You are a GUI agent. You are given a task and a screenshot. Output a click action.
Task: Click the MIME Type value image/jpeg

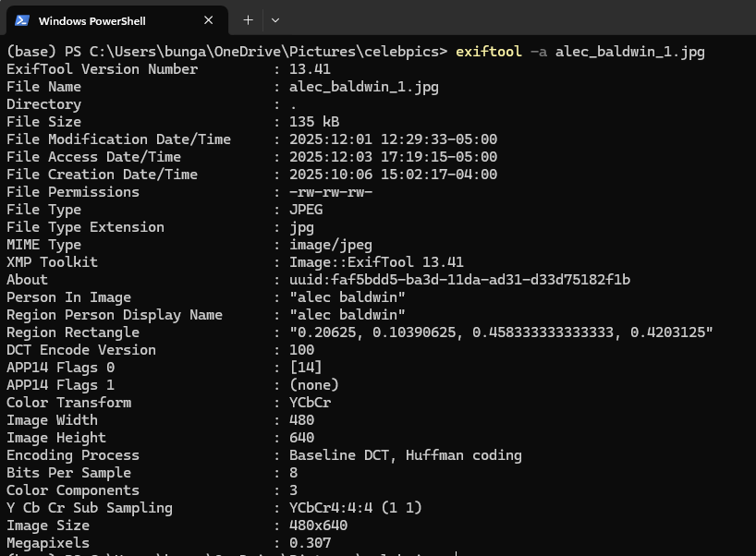tap(330, 244)
